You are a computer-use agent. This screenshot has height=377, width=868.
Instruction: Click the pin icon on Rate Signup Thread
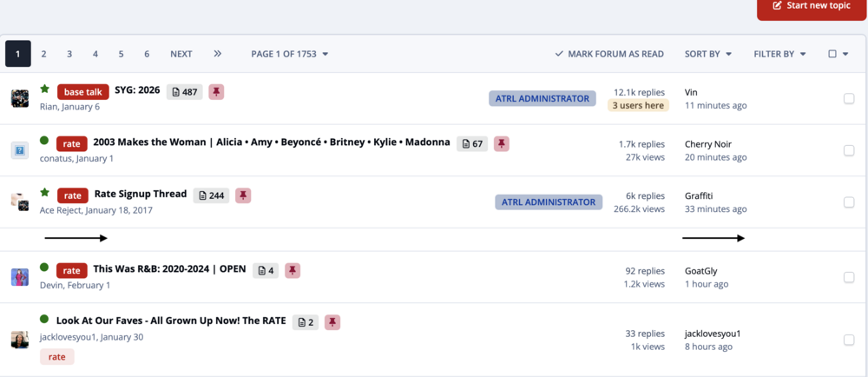coord(243,195)
